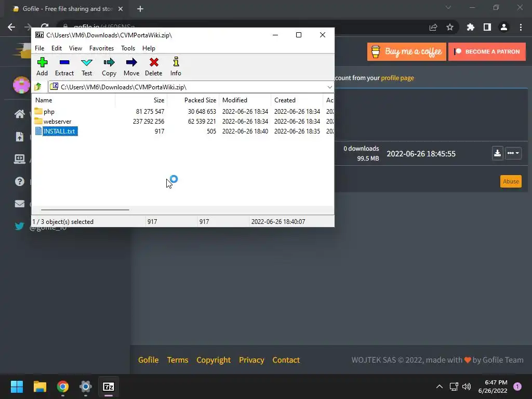Open the profile page link
Image resolution: width=532 pixels, height=399 pixels.
[x=397, y=78]
